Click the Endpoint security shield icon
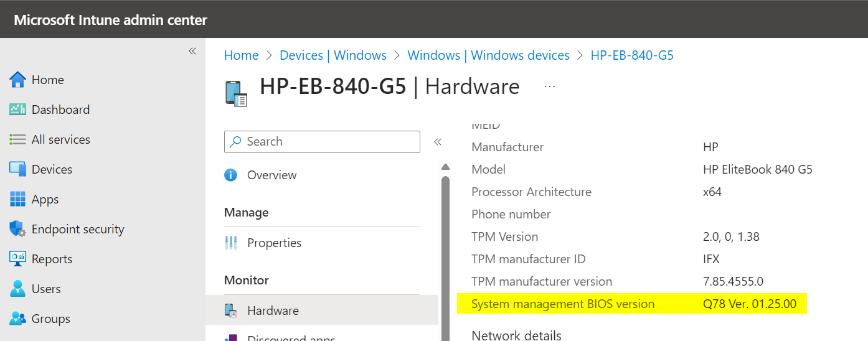 point(17,229)
